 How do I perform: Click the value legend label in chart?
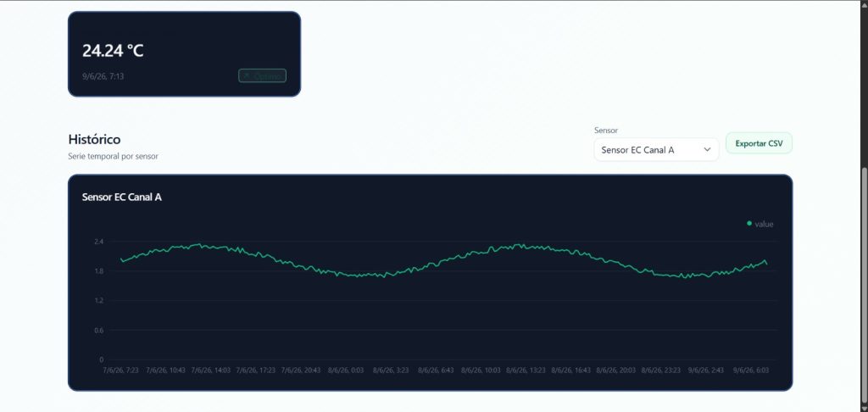[x=764, y=225]
